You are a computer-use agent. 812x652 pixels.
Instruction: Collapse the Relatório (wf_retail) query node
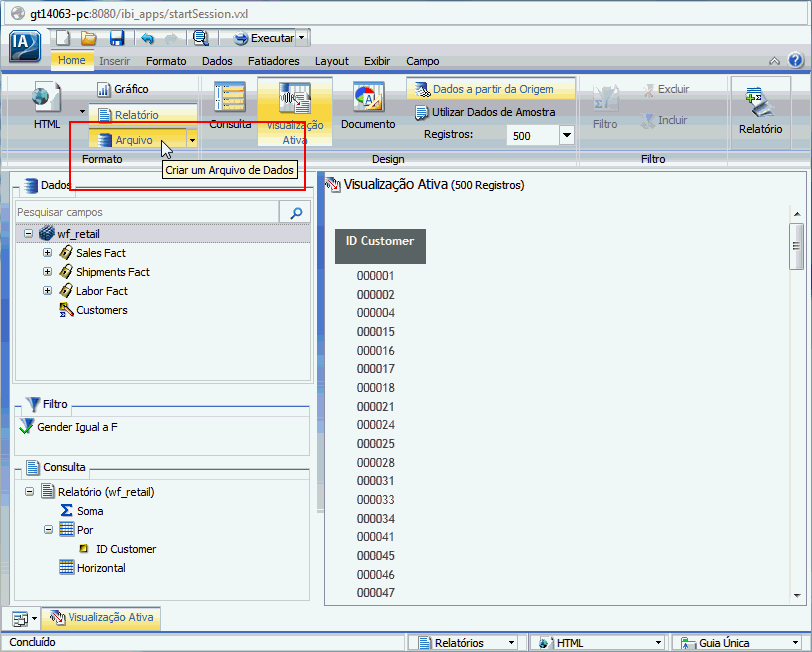pyautogui.click(x=30, y=491)
